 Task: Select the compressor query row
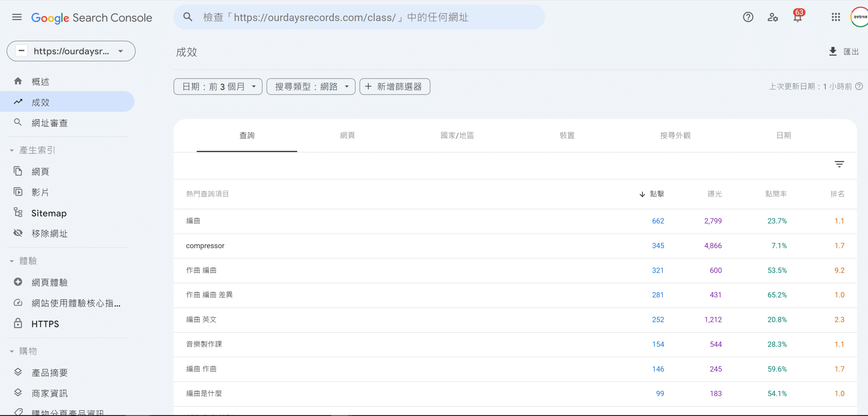point(205,246)
